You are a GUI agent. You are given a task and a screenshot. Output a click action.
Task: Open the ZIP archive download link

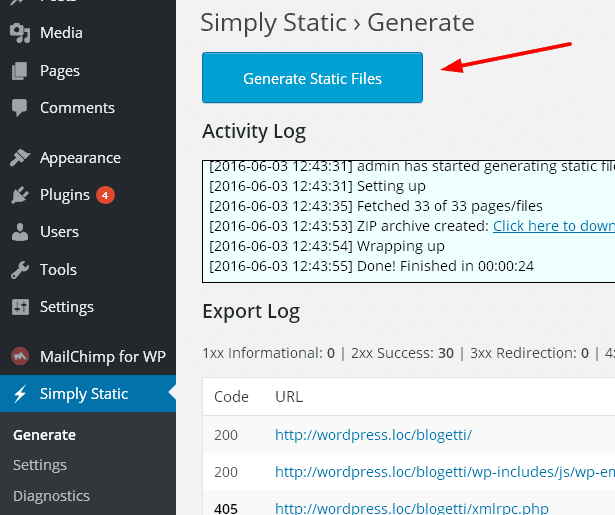pyautogui.click(x=553, y=226)
